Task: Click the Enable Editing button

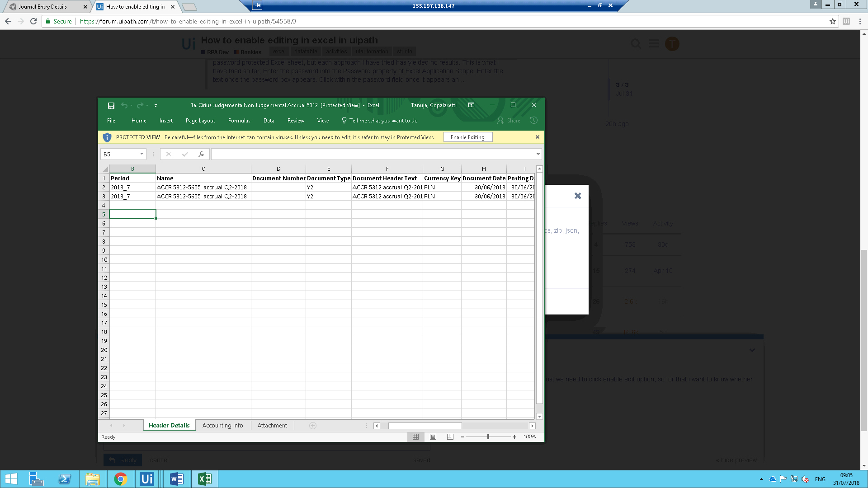Action: [x=467, y=137]
